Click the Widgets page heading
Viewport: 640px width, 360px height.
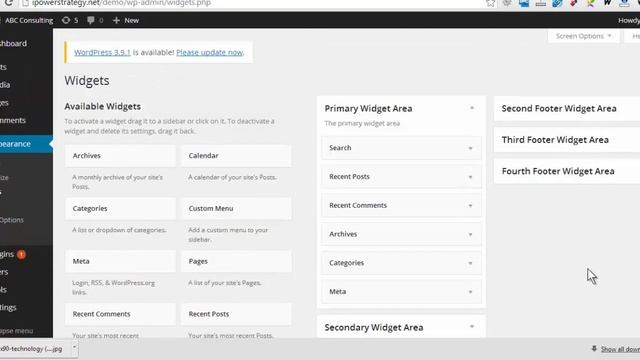pyautogui.click(x=87, y=80)
